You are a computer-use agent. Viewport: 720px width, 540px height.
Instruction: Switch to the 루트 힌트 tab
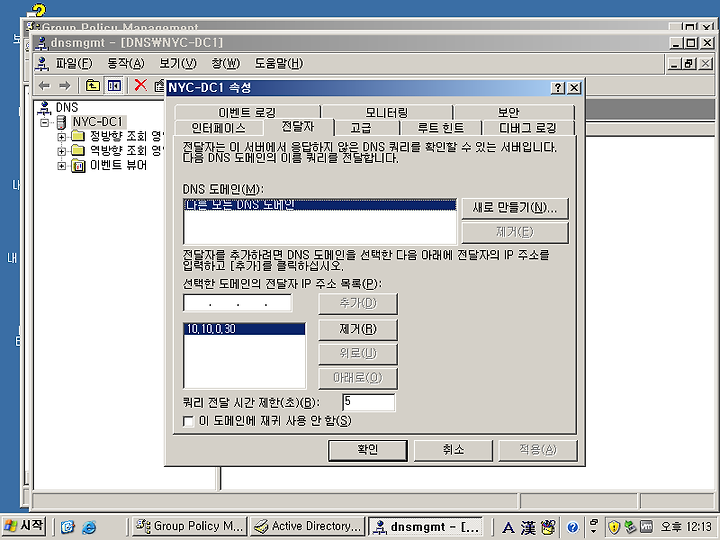tap(440, 128)
